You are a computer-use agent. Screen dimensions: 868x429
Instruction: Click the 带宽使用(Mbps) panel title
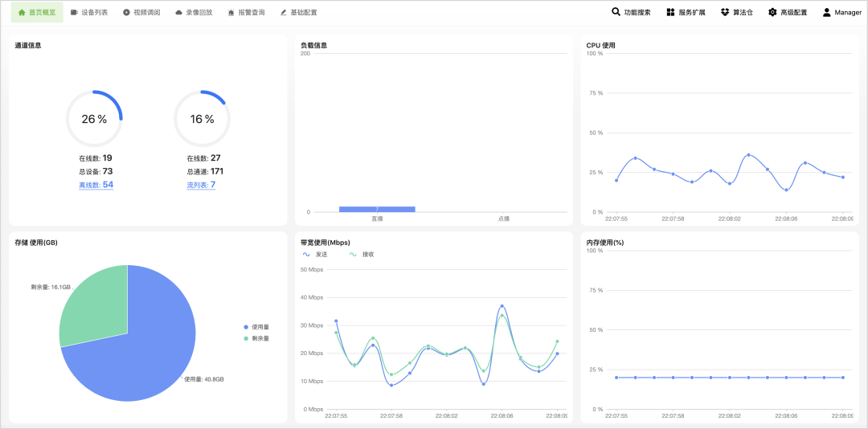325,243
